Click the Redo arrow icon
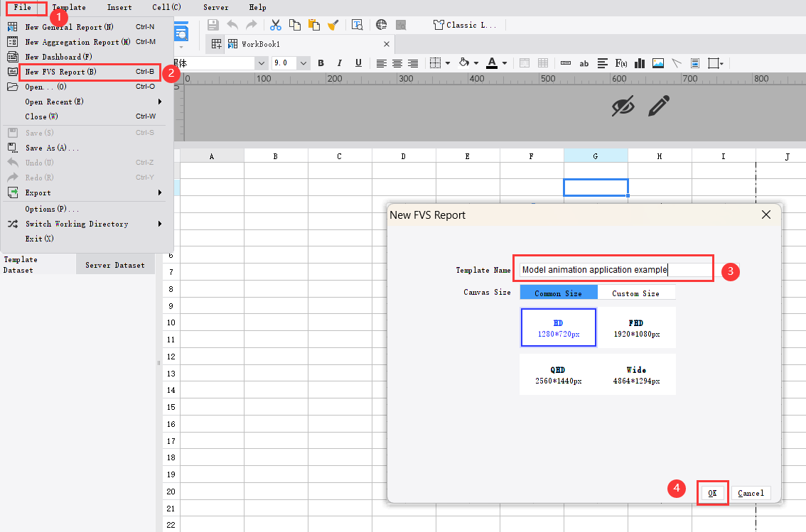Viewport: 806px width, 532px height. tap(251, 24)
